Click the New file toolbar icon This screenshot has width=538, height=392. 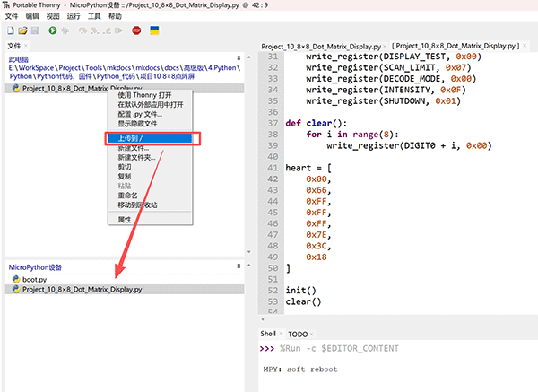click(x=11, y=30)
